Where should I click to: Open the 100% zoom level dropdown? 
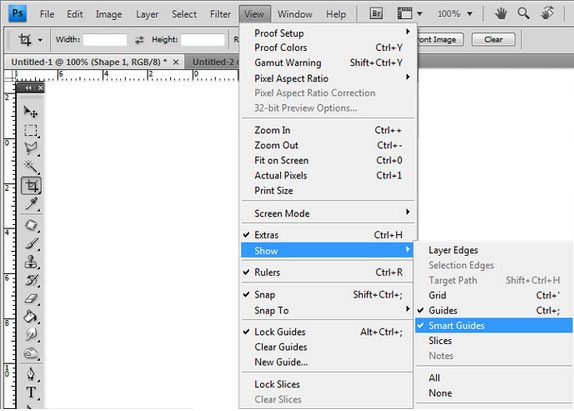[x=470, y=14]
